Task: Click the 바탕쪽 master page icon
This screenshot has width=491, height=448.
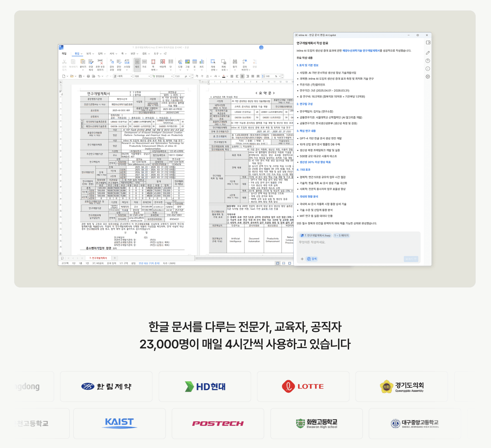Action: click(163, 62)
